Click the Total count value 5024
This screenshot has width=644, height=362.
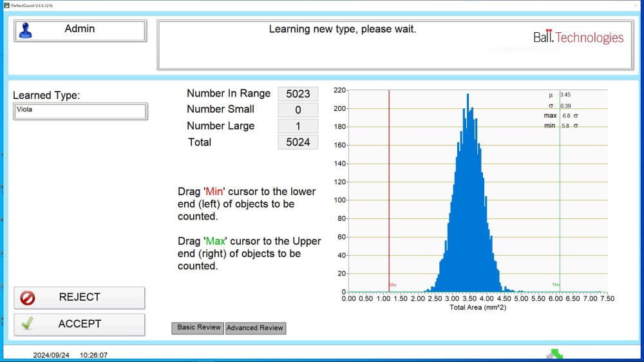pos(298,142)
